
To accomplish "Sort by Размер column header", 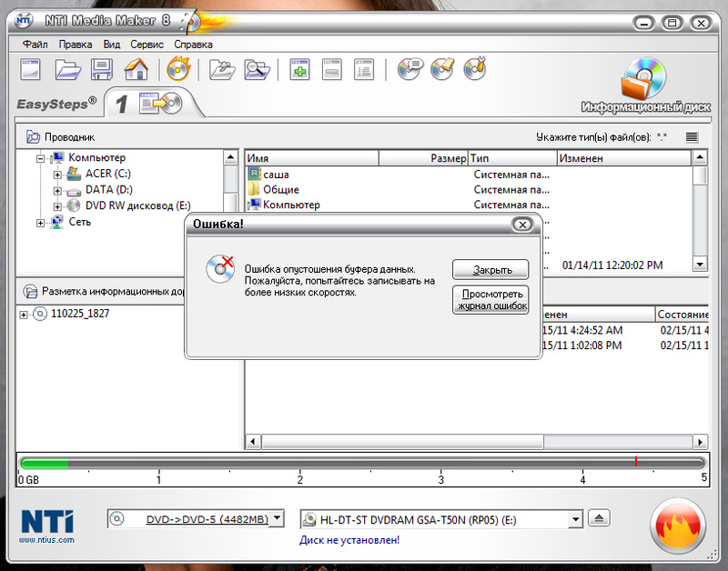I will pos(423,158).
